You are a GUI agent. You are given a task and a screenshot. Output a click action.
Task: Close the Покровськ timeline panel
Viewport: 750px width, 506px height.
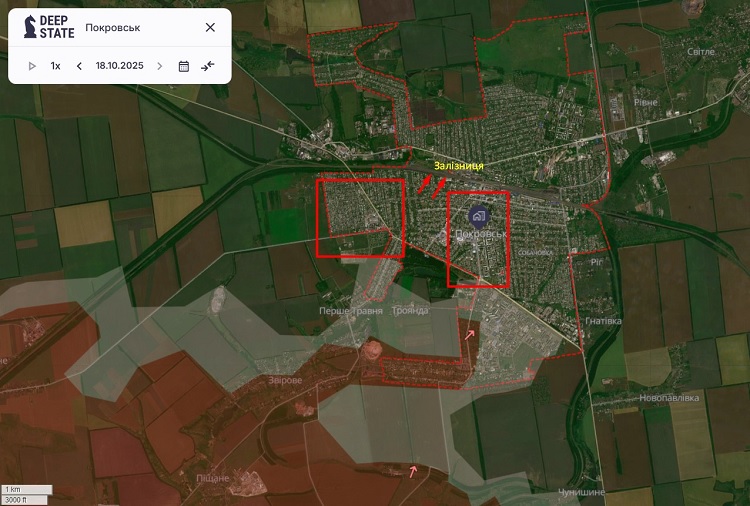pos(210,27)
